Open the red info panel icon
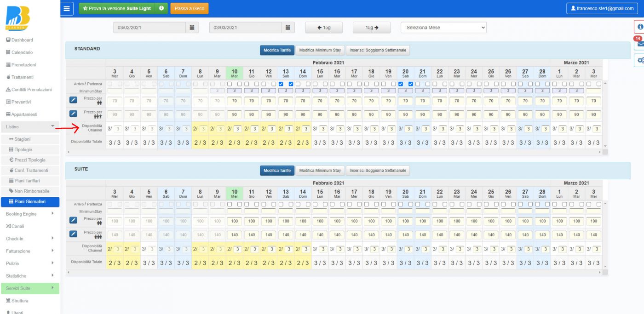 click(639, 27)
